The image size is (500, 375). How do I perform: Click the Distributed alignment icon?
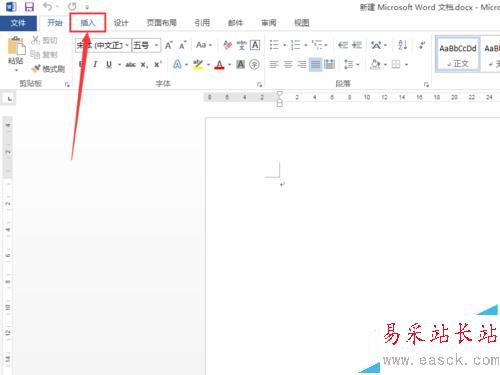(x=329, y=64)
